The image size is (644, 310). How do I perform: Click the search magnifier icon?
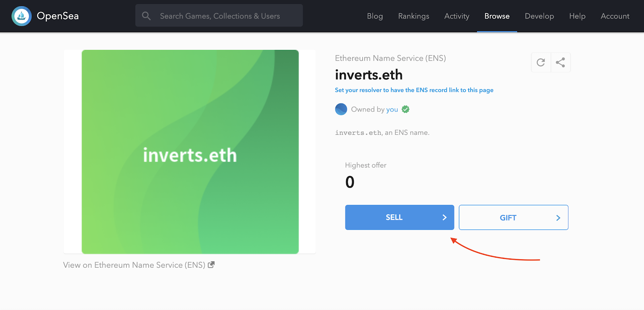coord(147,16)
